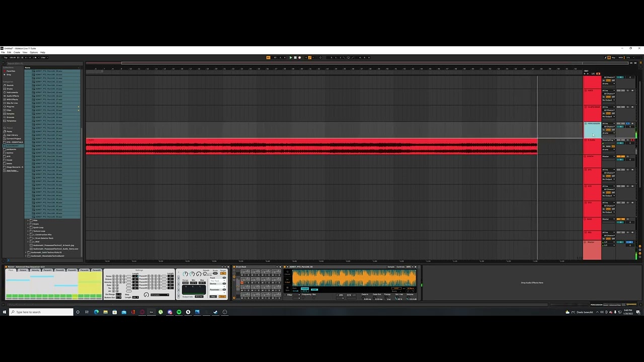Viewport: 644px width, 362px height.
Task: Select Audio Effects category in browser
Action: tap(13, 96)
